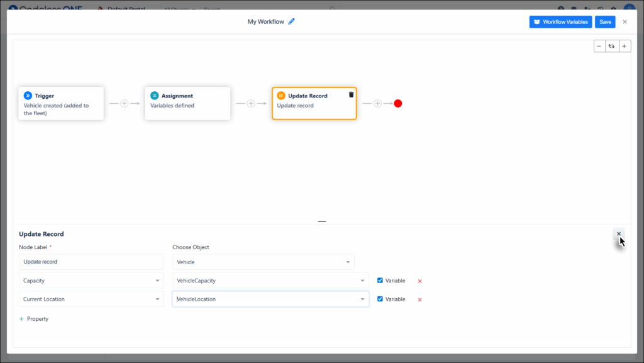The height and width of the screenshot is (363, 644).
Task: Uncheck Variable for the Capacity row
Action: click(380, 281)
